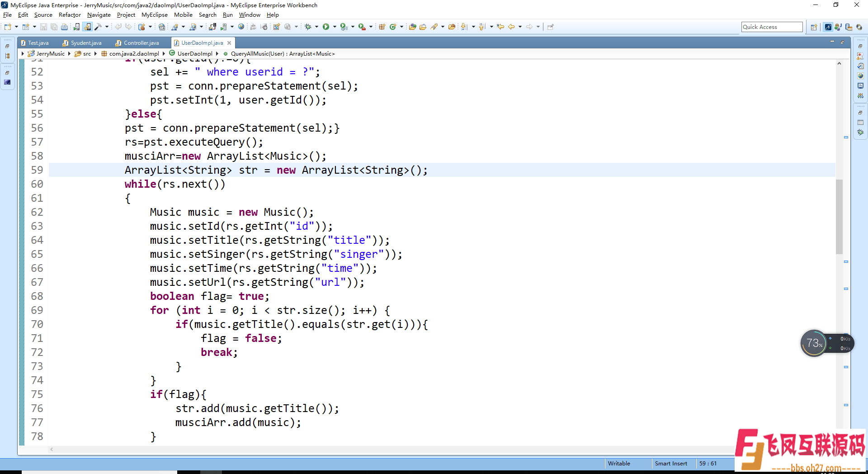
Task: Click the Writable status bar entry
Action: 619,464
